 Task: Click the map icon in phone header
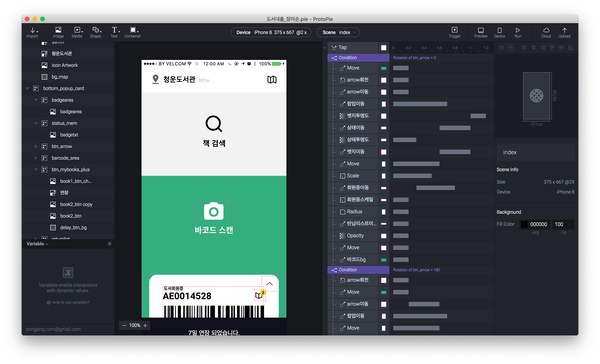click(272, 80)
